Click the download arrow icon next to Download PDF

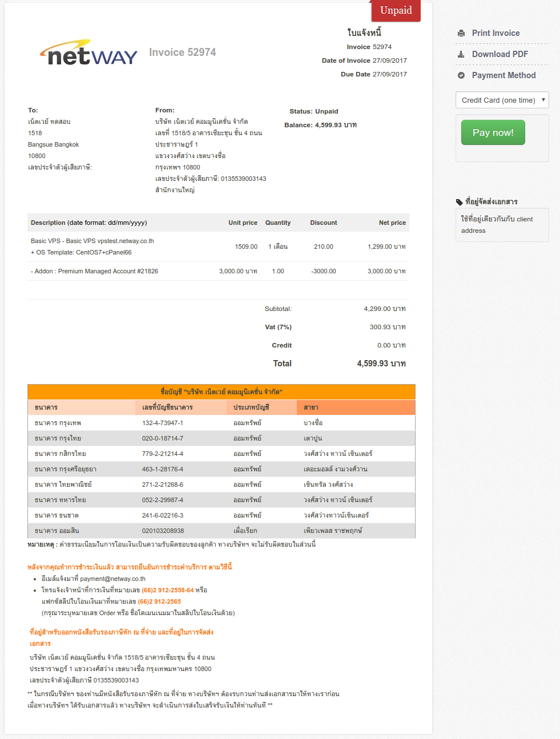click(x=461, y=54)
